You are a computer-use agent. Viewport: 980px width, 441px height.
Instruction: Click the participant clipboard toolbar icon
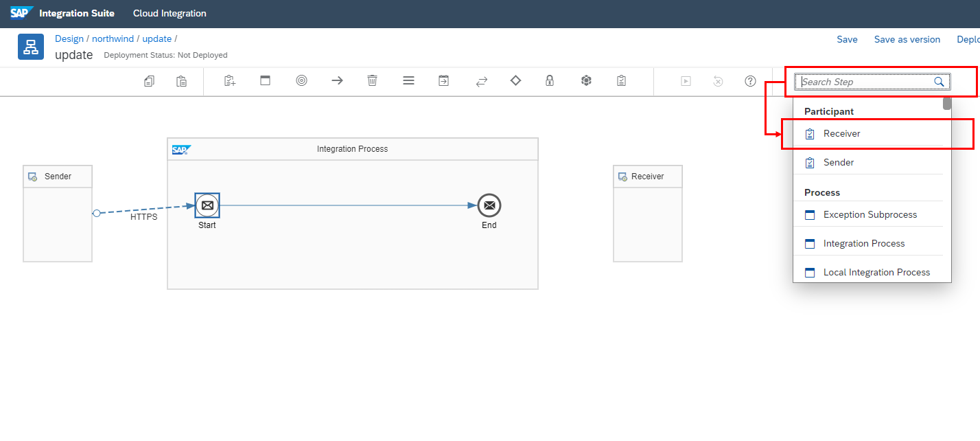coord(621,81)
